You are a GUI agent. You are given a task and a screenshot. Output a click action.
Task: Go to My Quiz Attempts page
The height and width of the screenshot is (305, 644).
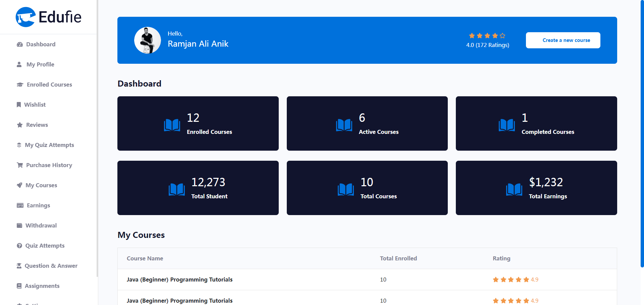point(49,145)
